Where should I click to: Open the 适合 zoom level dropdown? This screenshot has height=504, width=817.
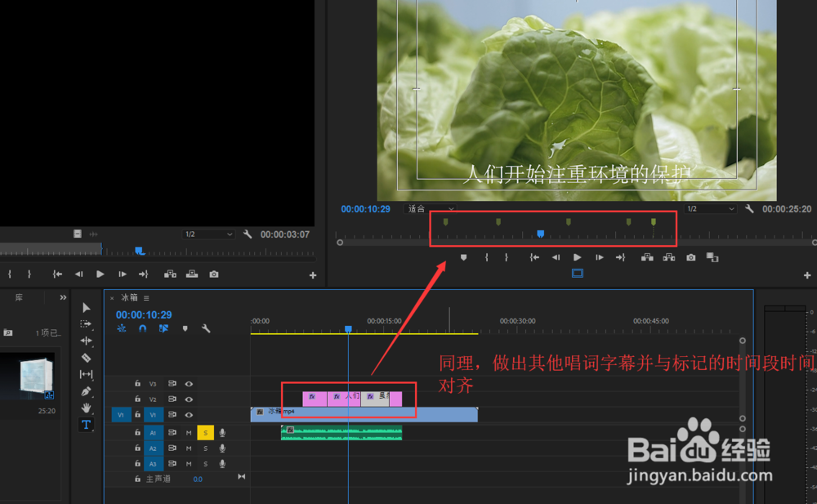click(x=430, y=208)
